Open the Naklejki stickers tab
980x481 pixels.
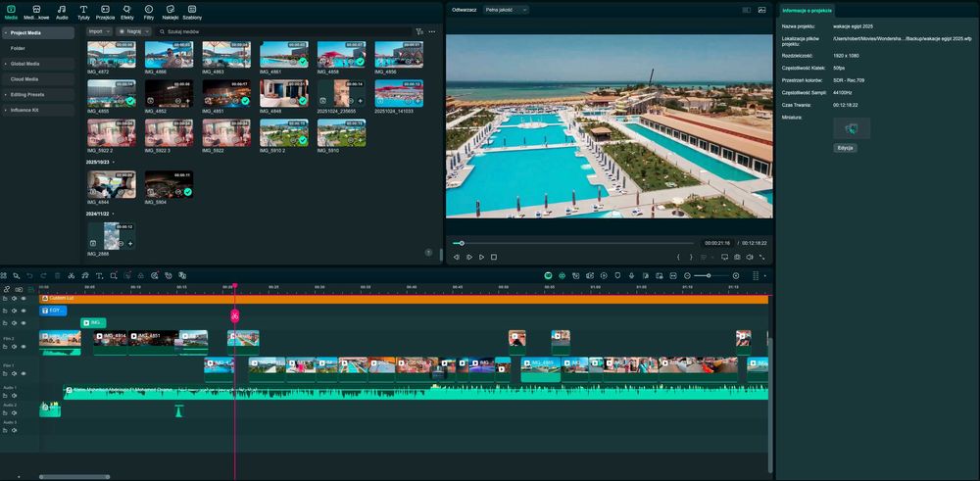click(170, 13)
